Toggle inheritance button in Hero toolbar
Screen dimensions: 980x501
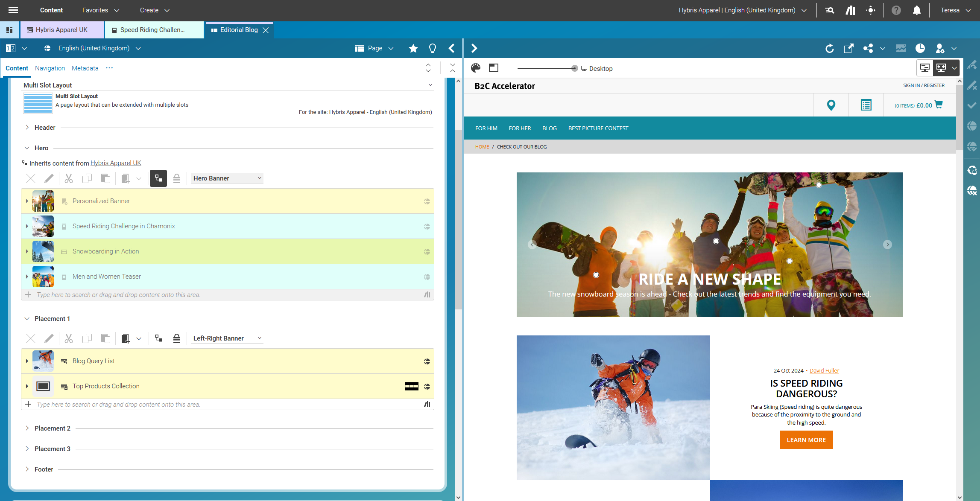coord(158,178)
